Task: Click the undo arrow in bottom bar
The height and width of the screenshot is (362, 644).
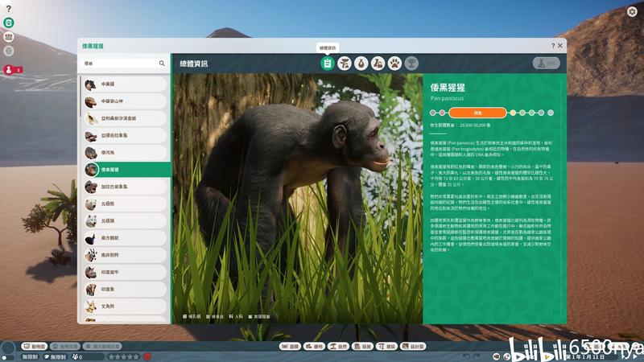Action: point(466,356)
